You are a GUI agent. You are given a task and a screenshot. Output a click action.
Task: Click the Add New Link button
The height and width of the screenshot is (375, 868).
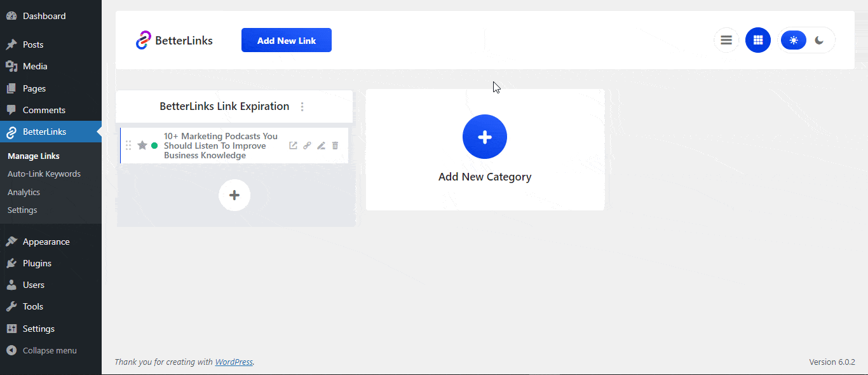(286, 40)
